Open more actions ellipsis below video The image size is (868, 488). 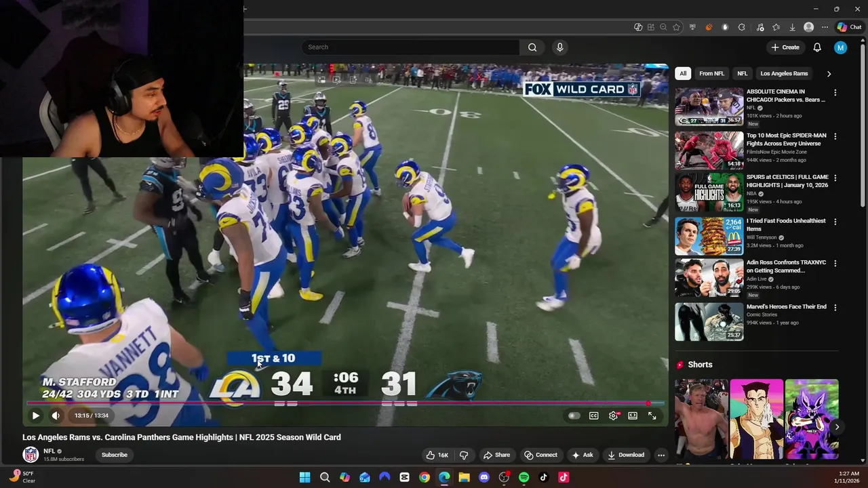coord(661,455)
